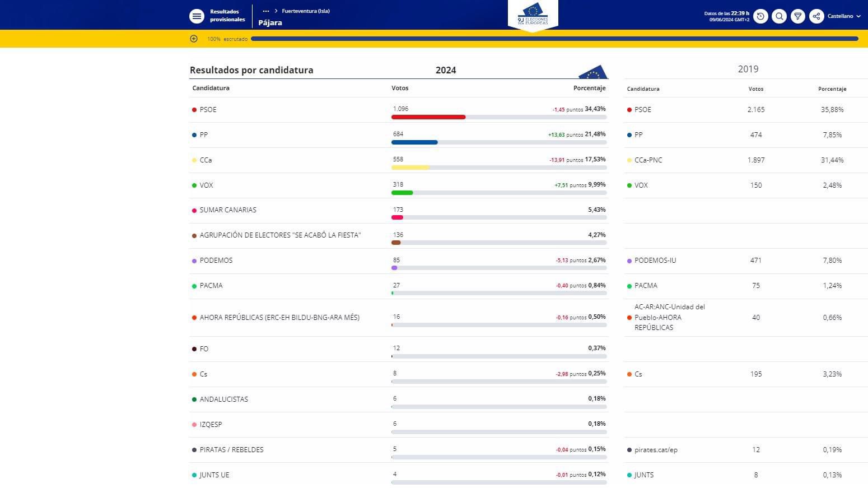
Task: Click PSOE red dot in 2024 list
Action: tap(194, 110)
